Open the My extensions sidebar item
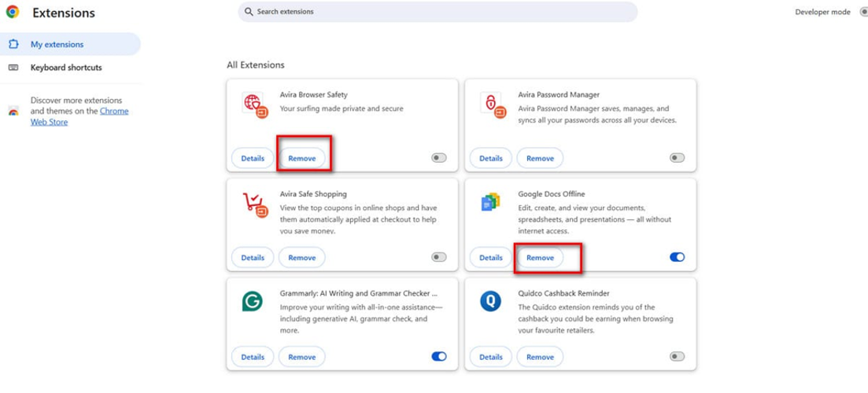 pyautogui.click(x=57, y=45)
